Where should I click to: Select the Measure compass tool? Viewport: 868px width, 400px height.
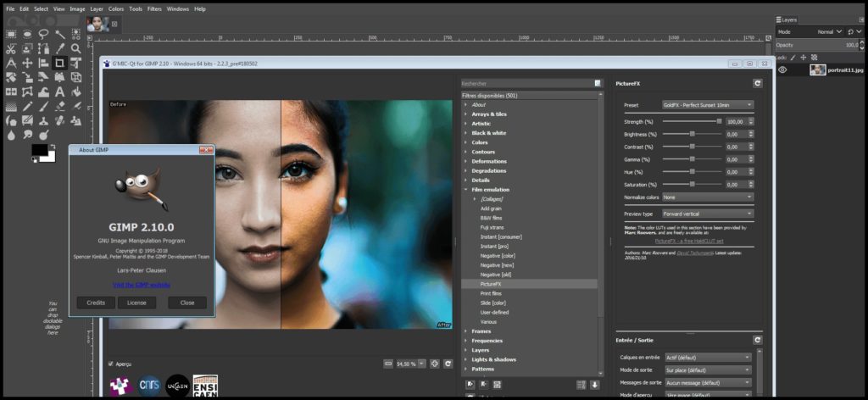click(11, 63)
